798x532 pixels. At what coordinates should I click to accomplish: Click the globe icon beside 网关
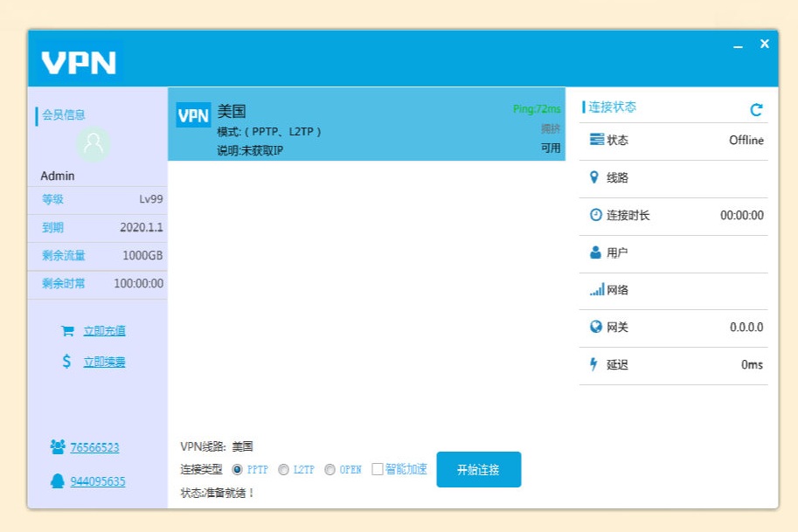click(596, 328)
